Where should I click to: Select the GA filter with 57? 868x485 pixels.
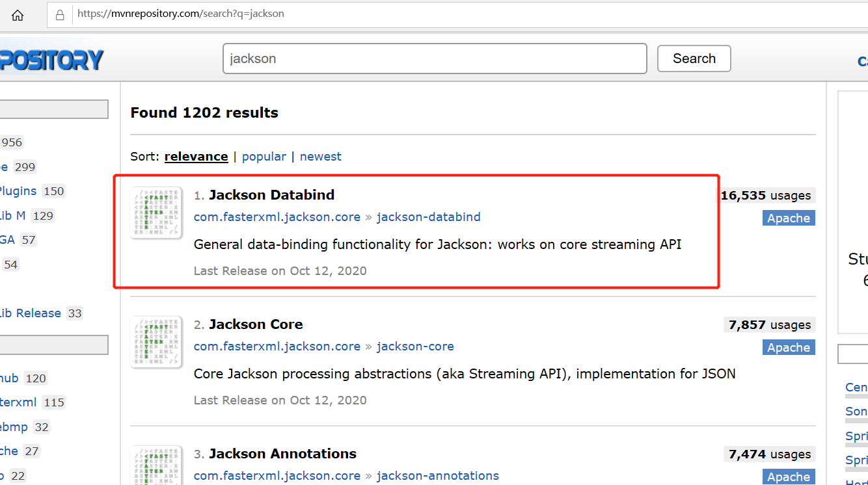pos(19,240)
